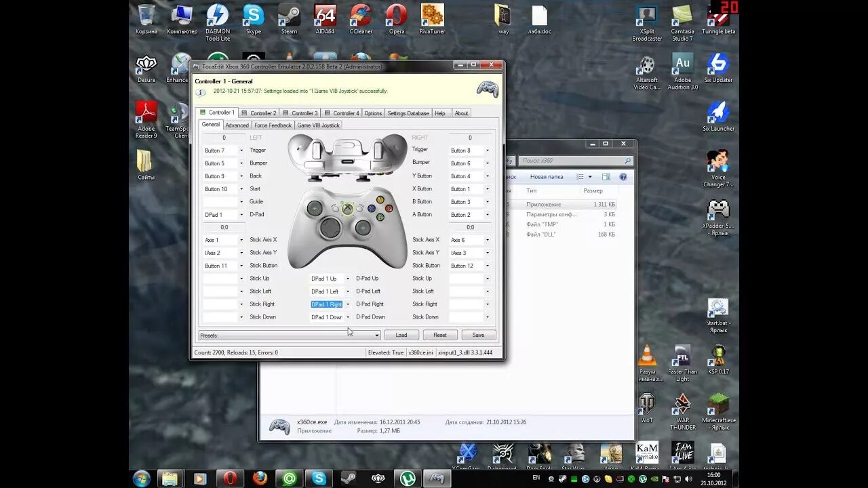Click the Explorer help question-mark button

(623, 177)
